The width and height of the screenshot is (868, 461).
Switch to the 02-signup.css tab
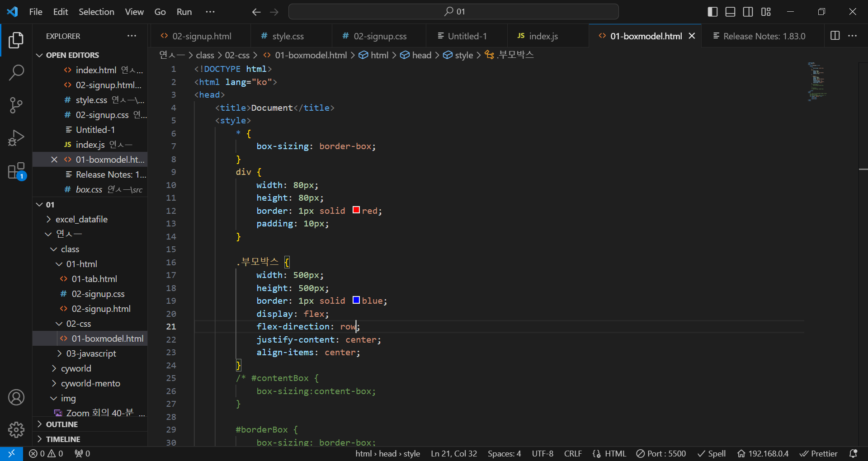(379, 36)
